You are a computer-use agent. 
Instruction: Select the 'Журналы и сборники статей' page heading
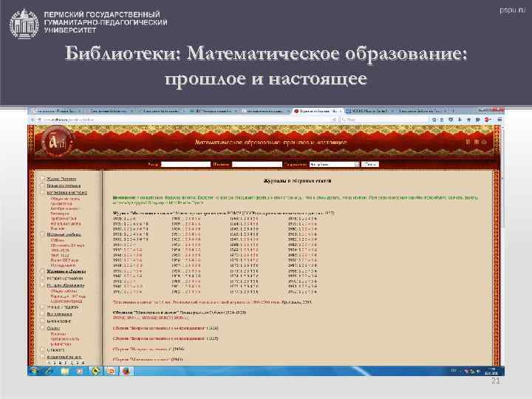[298, 181]
